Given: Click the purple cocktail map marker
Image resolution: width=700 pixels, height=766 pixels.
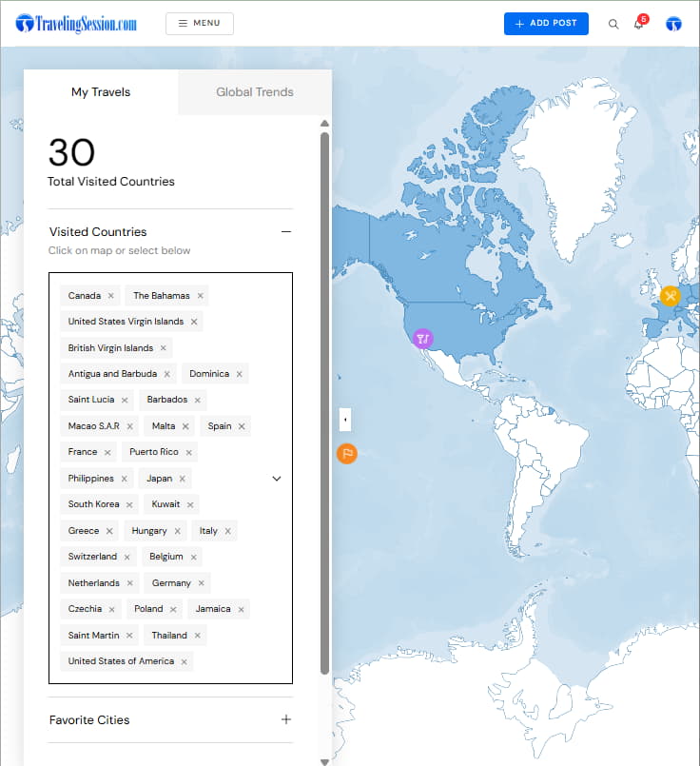Looking at the screenshot, I should pos(423,338).
